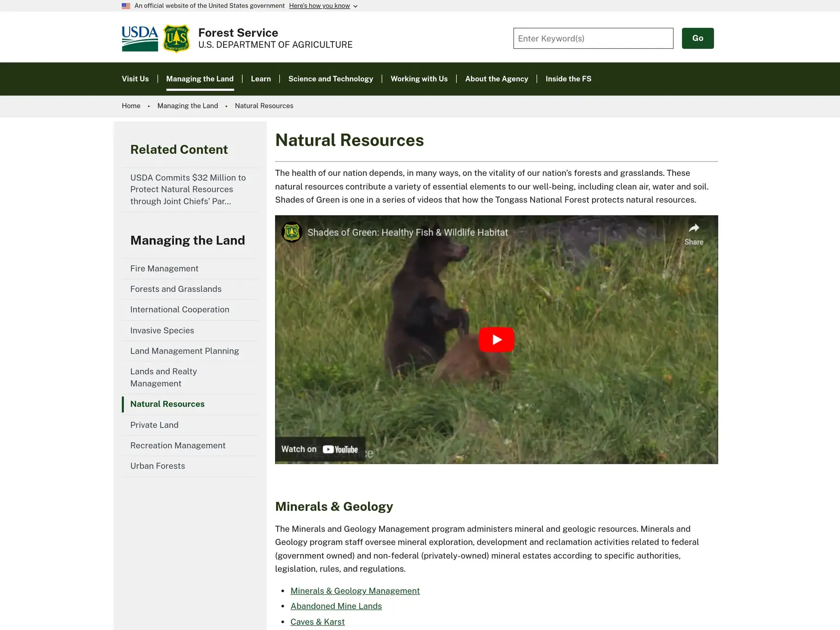This screenshot has height=630, width=840.
Task: Select Forests and Grasslands in sidebar
Action: tap(190, 289)
